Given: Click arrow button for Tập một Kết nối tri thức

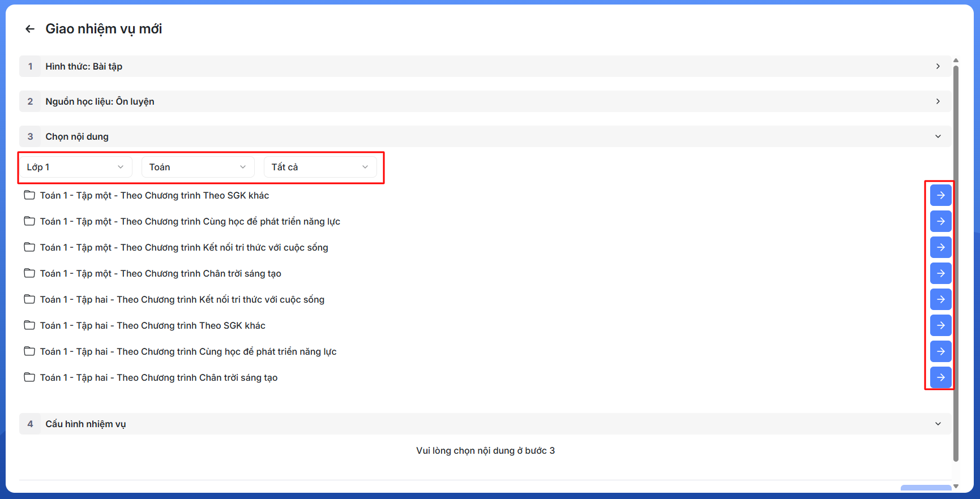Looking at the screenshot, I should pos(940,247).
